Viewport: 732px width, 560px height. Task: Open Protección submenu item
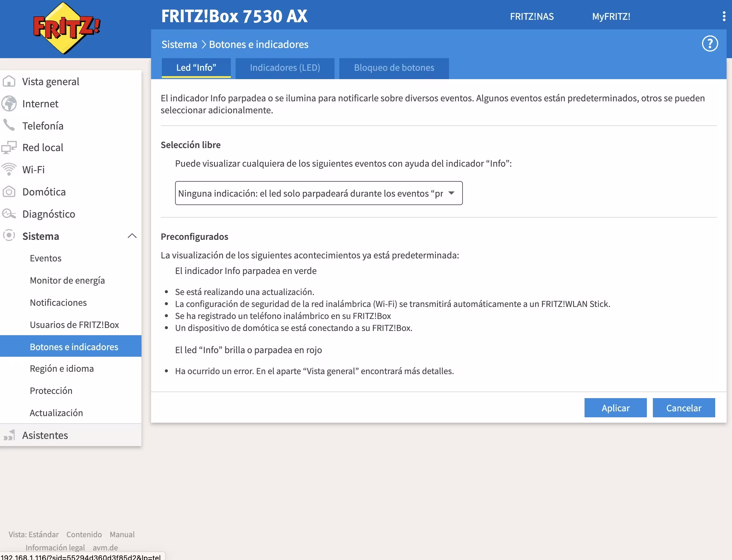click(x=51, y=390)
